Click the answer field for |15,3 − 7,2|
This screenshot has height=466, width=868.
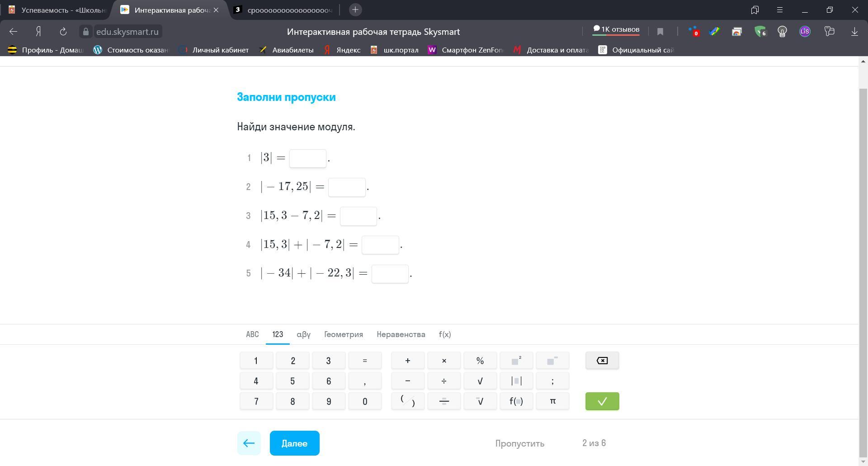coord(359,216)
